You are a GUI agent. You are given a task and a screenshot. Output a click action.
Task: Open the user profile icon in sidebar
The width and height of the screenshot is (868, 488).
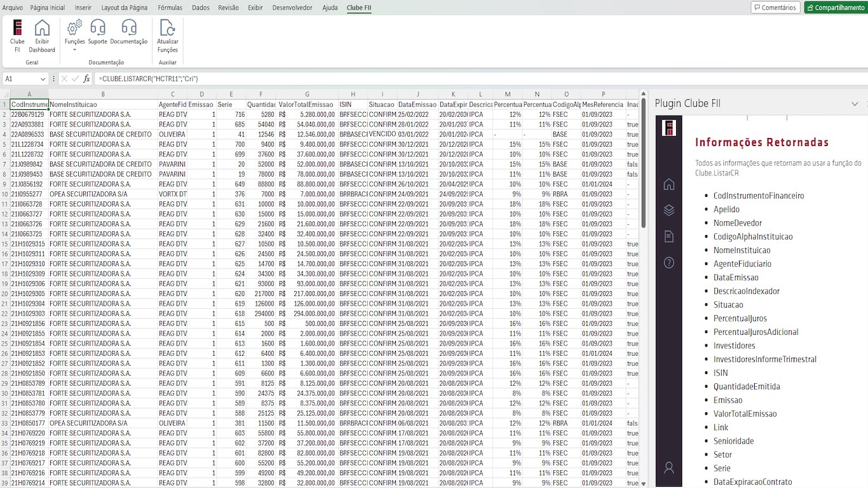tap(668, 468)
